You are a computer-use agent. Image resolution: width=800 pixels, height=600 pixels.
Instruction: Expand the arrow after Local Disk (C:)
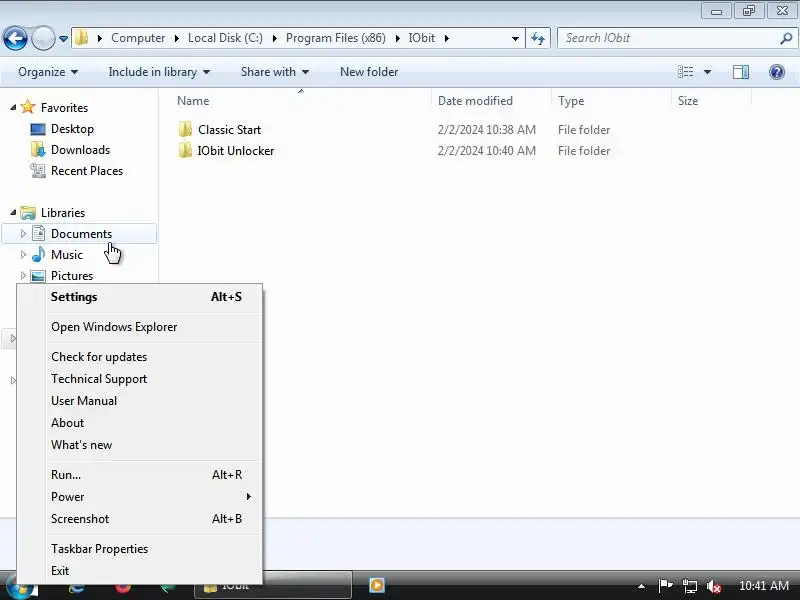point(274,38)
